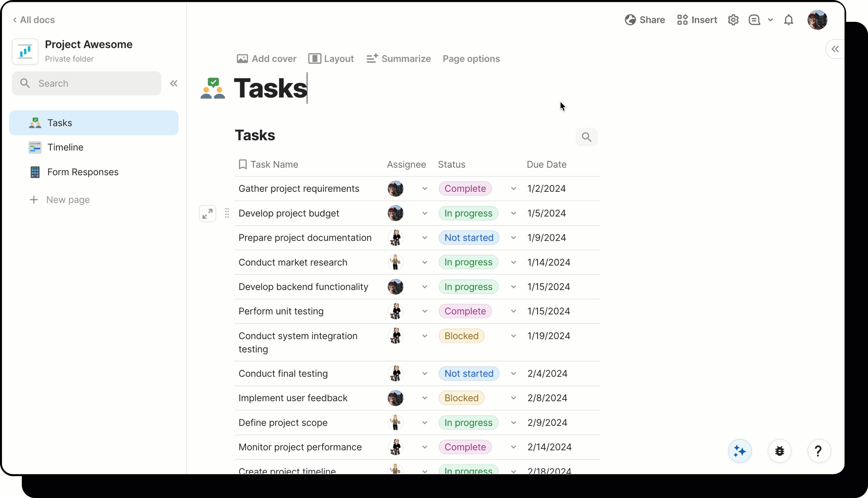Viewport: 868px width, 498px height.
Task: Expand the Develop project budget row fullscreen icon
Action: 208,213
